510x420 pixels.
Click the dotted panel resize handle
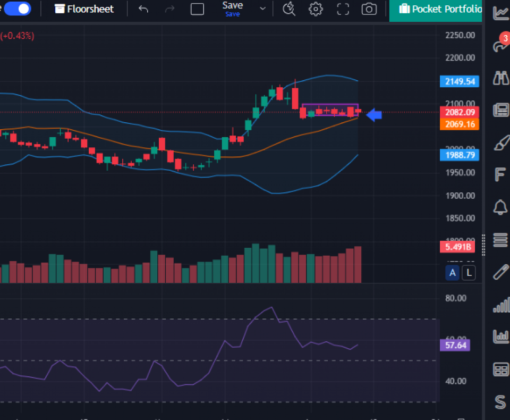[483, 246]
